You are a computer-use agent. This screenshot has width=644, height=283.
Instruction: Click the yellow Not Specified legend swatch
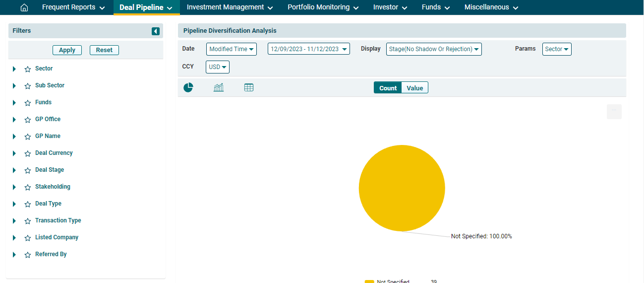click(x=369, y=282)
